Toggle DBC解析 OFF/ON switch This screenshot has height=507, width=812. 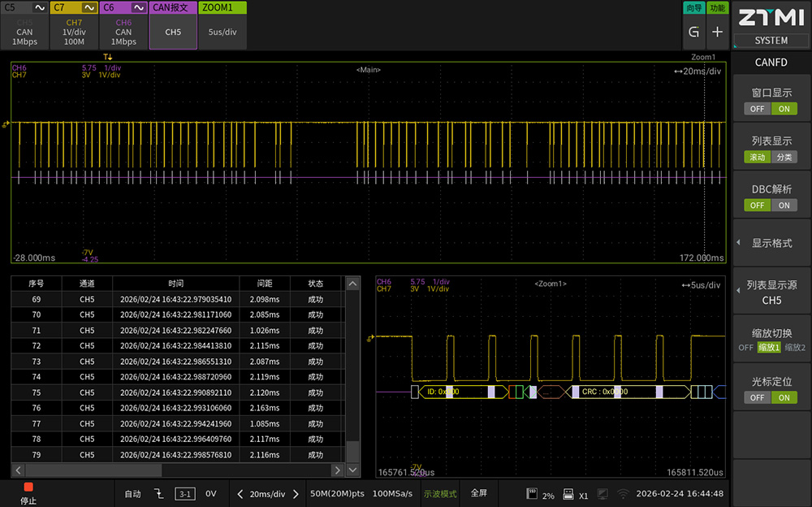(771, 205)
